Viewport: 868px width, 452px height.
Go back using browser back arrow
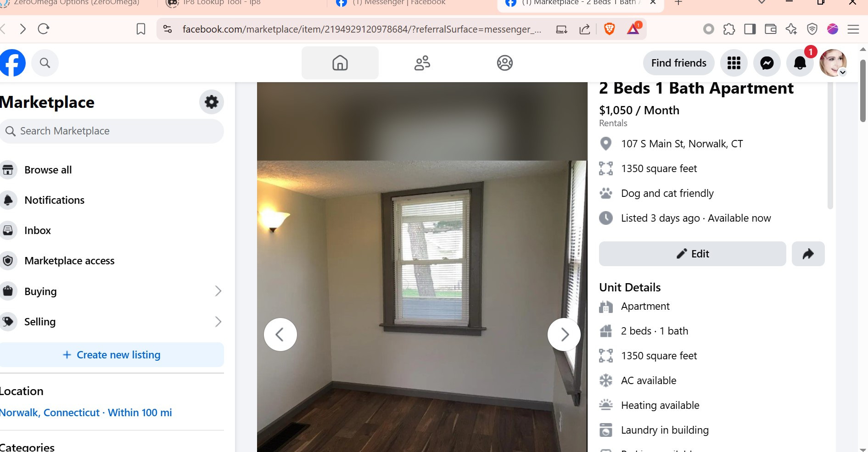[x=3, y=29]
